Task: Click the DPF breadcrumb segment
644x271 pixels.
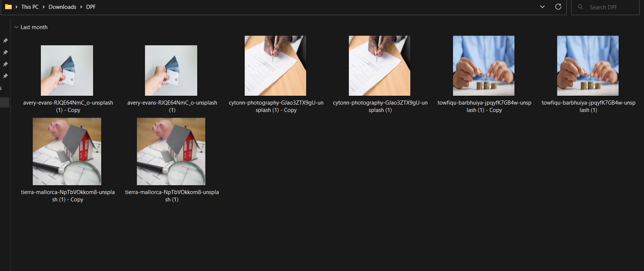Action: [x=91, y=7]
